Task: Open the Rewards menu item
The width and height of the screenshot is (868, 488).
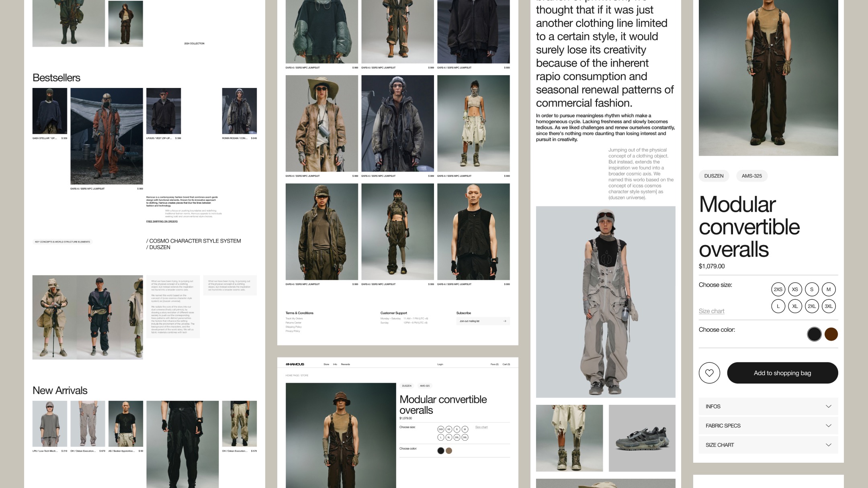Action: [345, 364]
